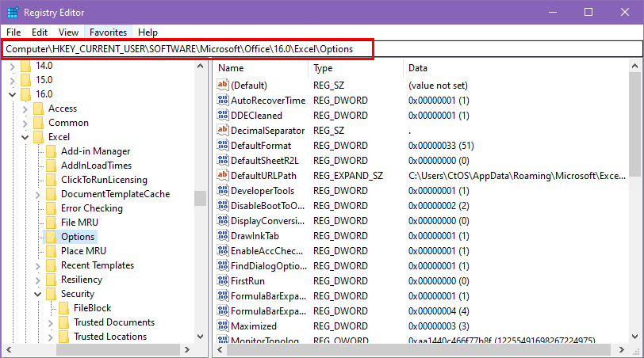This screenshot has height=358, width=644.
Task: Click the Security key folder icon
Action: tap(51, 294)
